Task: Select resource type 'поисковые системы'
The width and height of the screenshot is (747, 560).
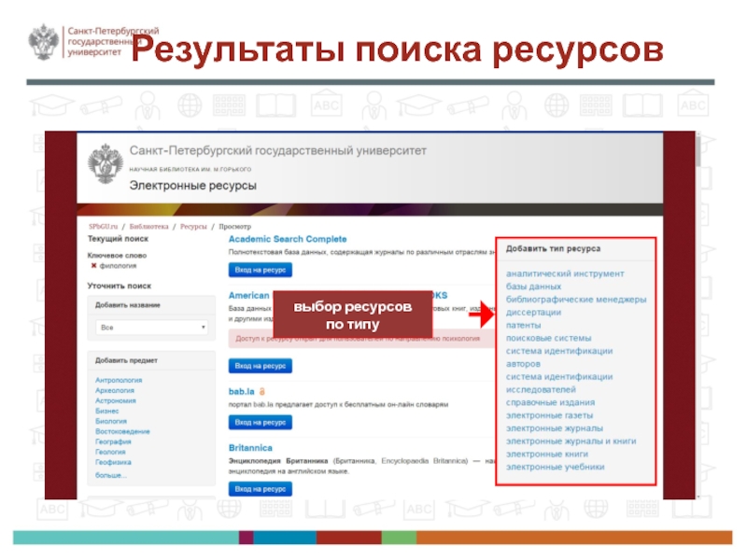Action: pos(549,338)
